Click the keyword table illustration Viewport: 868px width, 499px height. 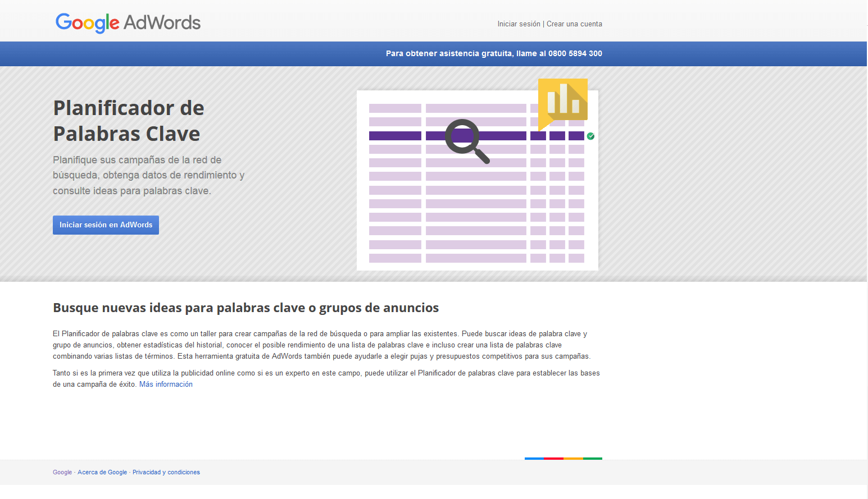(478, 180)
